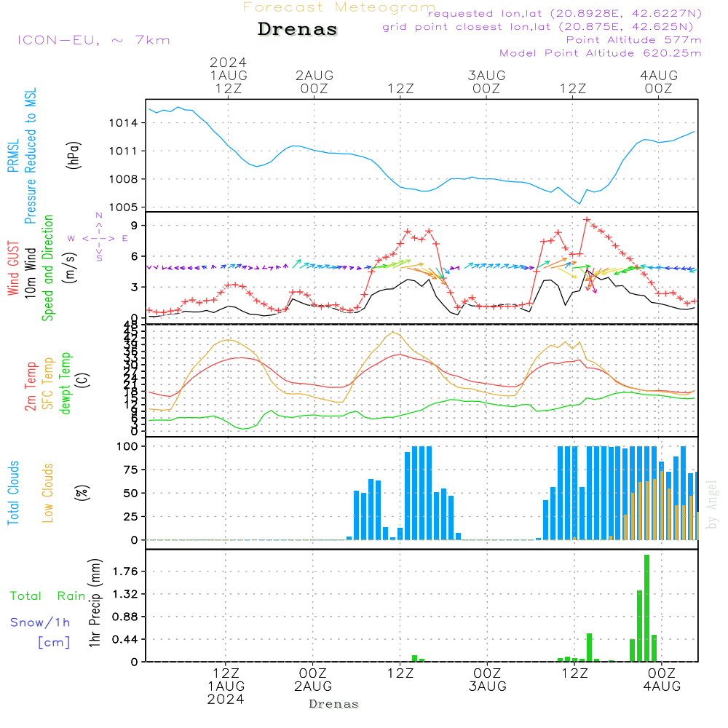Click the 1.32 precipitation axis value
The height and width of the screenshot is (728, 728).
125,594
